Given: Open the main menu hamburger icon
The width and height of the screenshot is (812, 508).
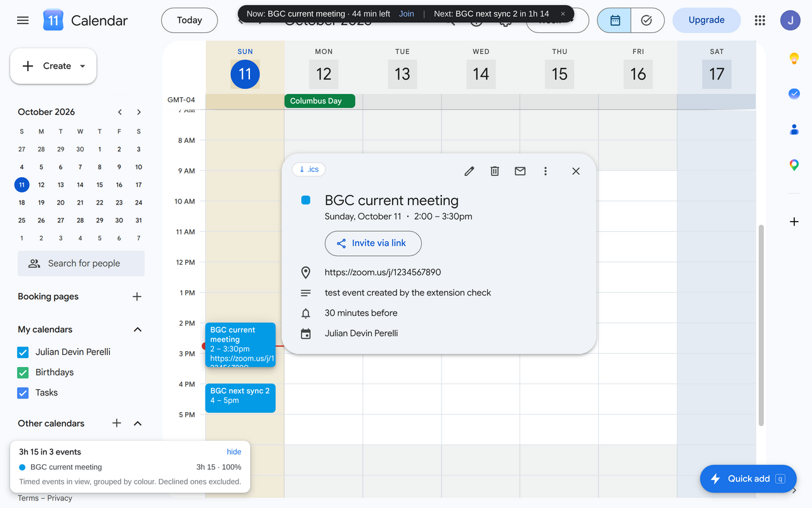Looking at the screenshot, I should tap(23, 20).
